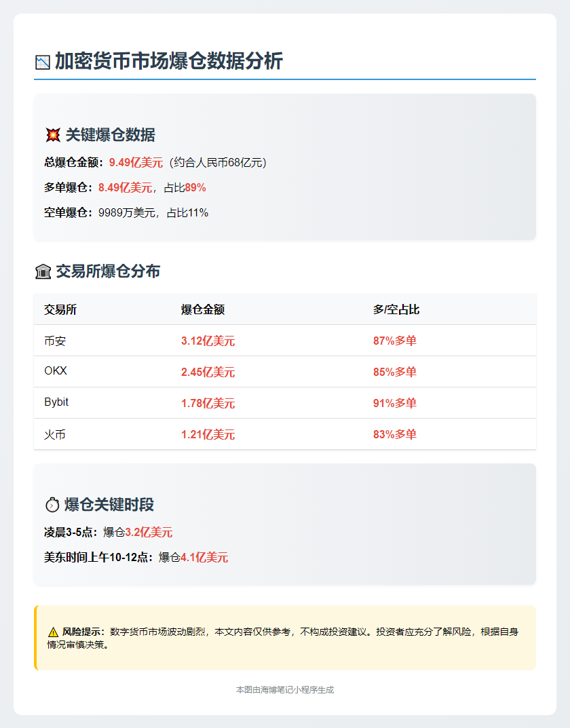Click the 4.1亿美元 liquidation value
The image size is (570, 728).
[x=204, y=557]
